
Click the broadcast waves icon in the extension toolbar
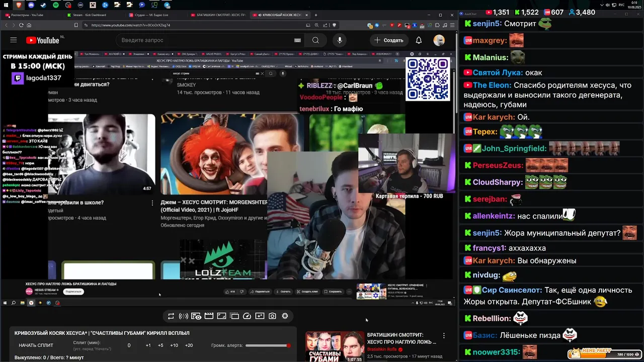tap(183, 316)
